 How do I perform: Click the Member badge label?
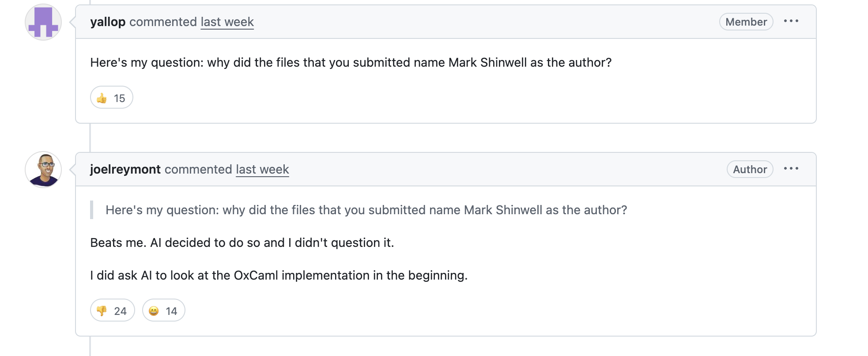(746, 22)
